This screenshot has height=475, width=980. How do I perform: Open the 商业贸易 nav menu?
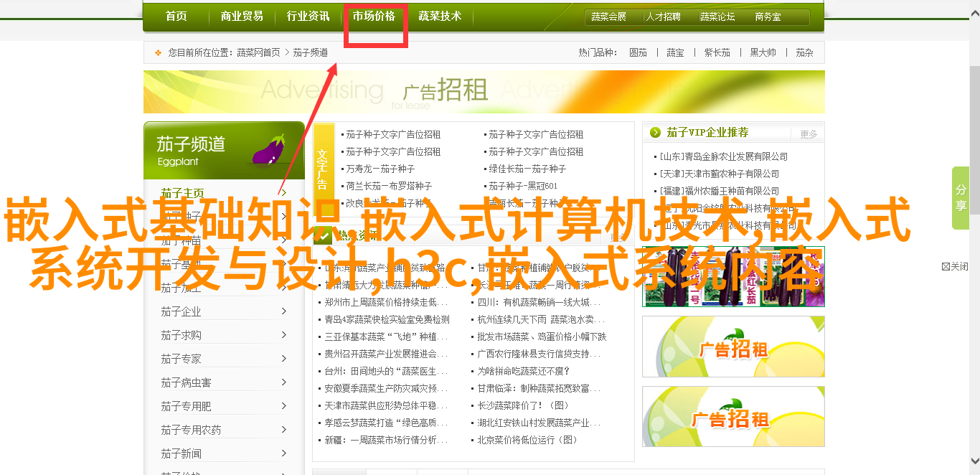pos(242,16)
